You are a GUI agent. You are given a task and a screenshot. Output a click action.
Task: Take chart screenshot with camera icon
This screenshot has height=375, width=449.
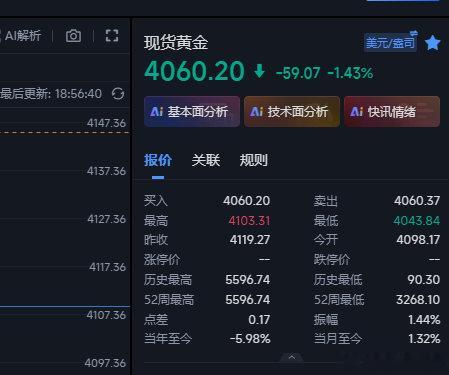[x=73, y=36]
